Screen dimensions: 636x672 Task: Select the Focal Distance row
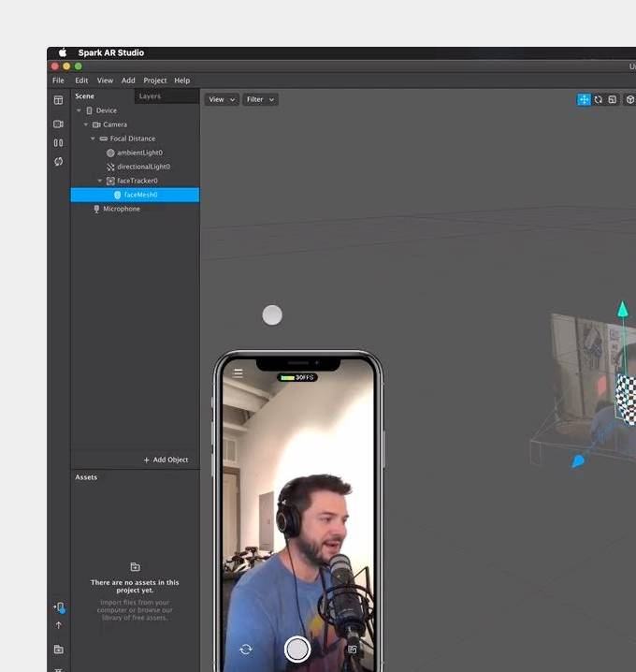click(135, 139)
